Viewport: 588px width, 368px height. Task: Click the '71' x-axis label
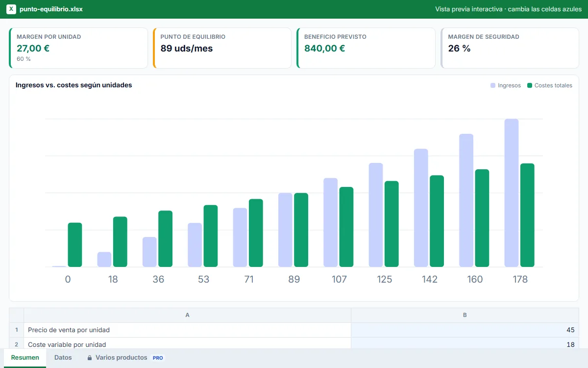(x=249, y=279)
